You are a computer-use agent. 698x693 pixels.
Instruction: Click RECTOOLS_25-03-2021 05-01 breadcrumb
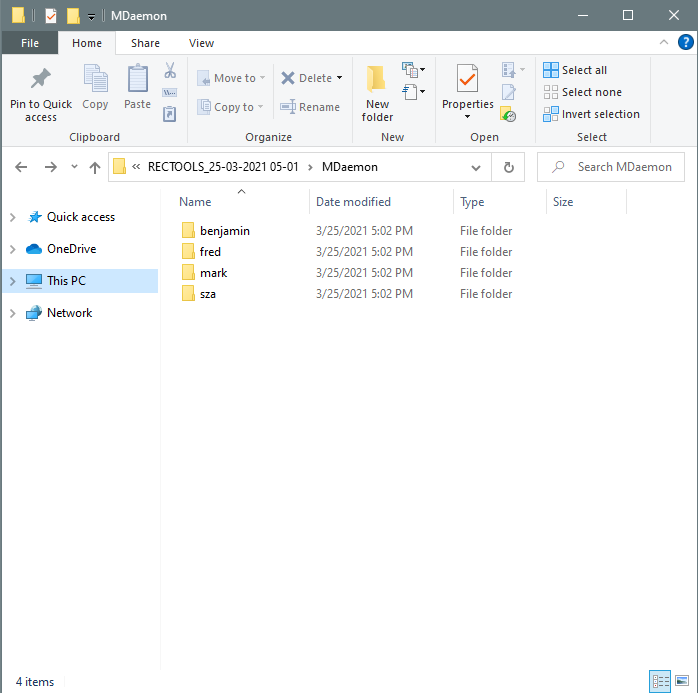coord(223,167)
